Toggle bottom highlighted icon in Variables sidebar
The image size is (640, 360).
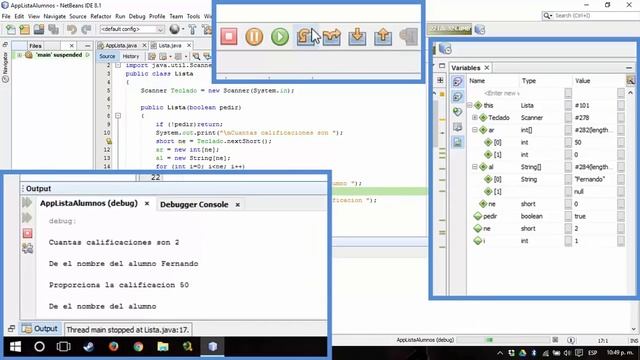pyautogui.click(x=458, y=142)
